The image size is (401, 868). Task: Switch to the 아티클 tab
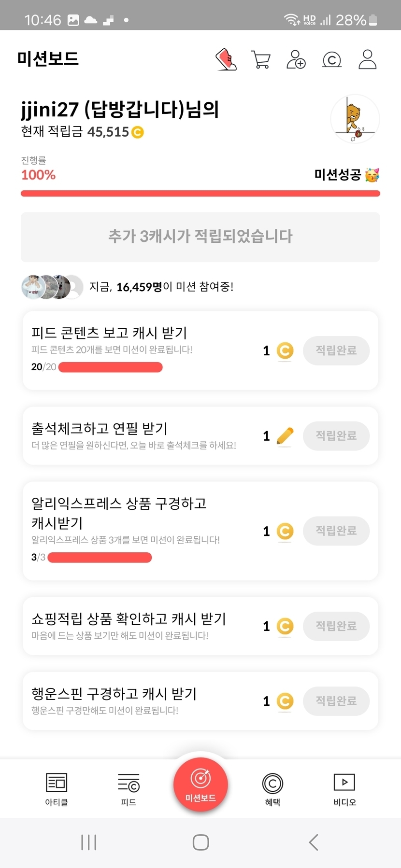coord(57,788)
